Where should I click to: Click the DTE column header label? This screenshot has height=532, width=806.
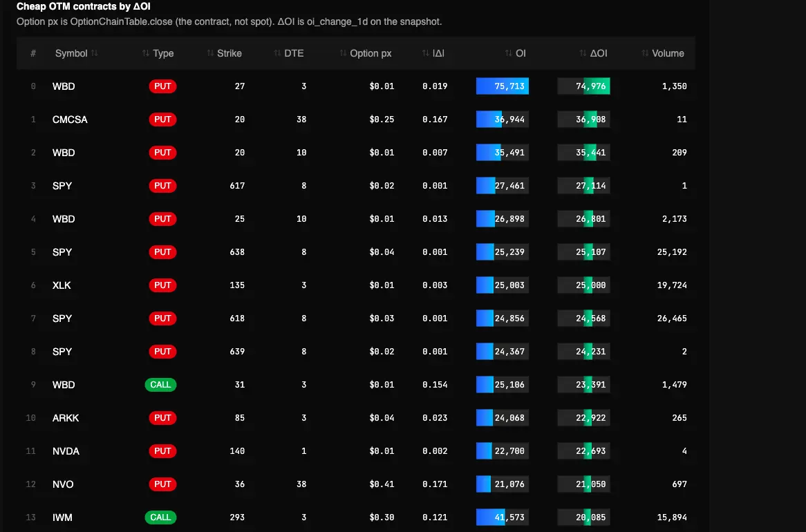tap(294, 53)
